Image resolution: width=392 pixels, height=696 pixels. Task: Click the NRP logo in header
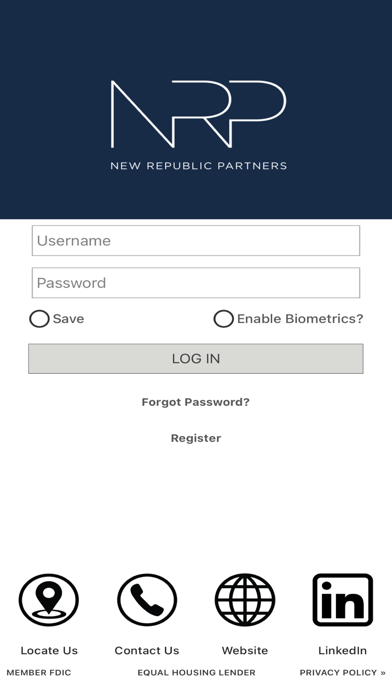198,114
